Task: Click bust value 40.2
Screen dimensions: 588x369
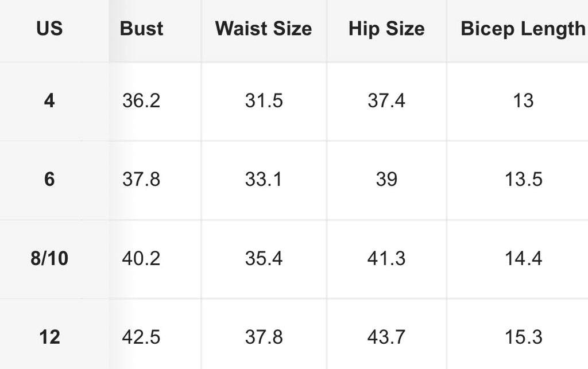Action: (141, 258)
